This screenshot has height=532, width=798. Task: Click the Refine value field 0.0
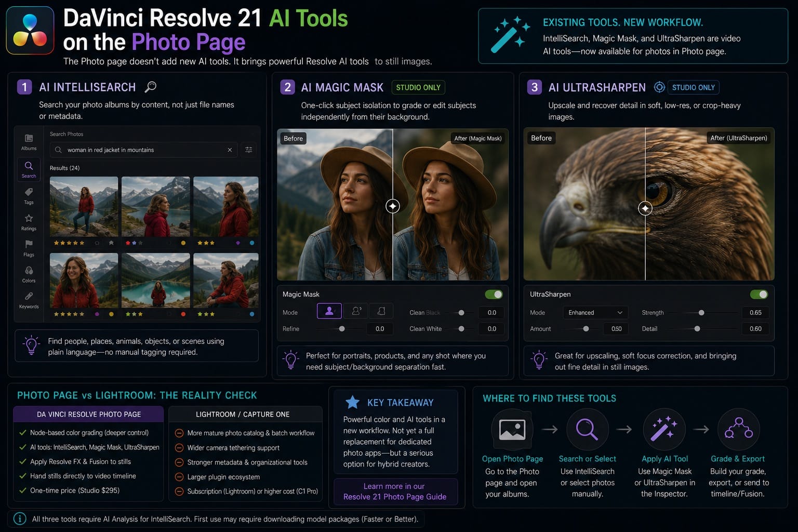[380, 329]
